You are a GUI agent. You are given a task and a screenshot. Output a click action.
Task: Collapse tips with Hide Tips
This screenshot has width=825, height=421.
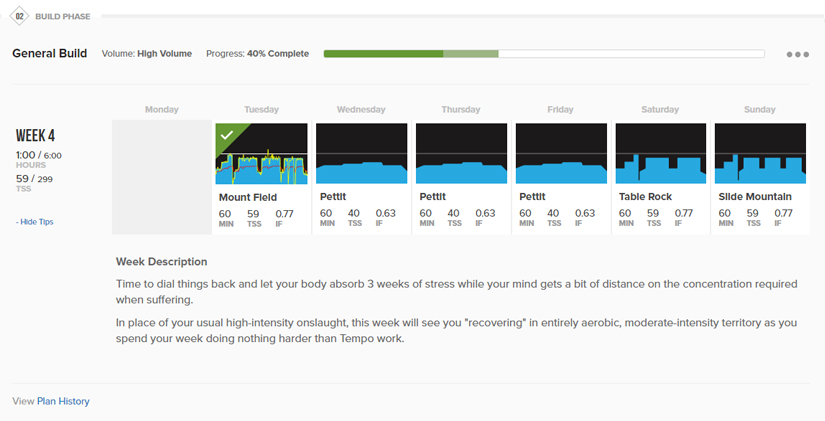point(34,222)
